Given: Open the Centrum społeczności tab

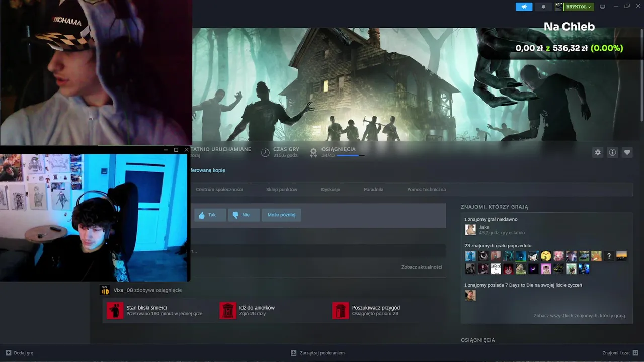Looking at the screenshot, I should pyautogui.click(x=219, y=189).
